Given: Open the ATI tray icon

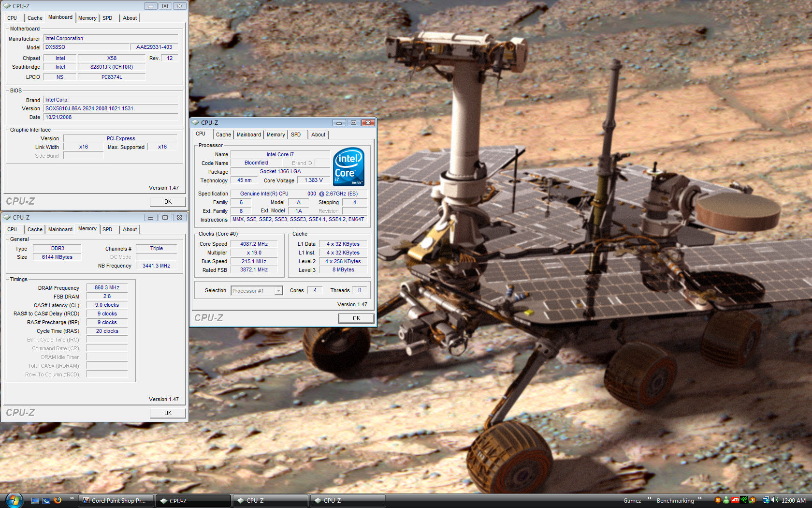Looking at the screenshot, I should coord(735,500).
